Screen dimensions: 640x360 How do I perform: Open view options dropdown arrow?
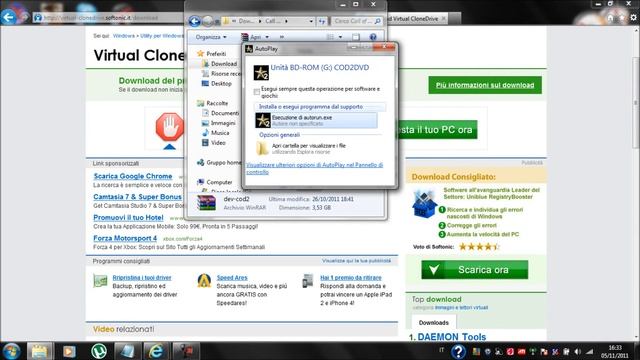tap(340, 37)
